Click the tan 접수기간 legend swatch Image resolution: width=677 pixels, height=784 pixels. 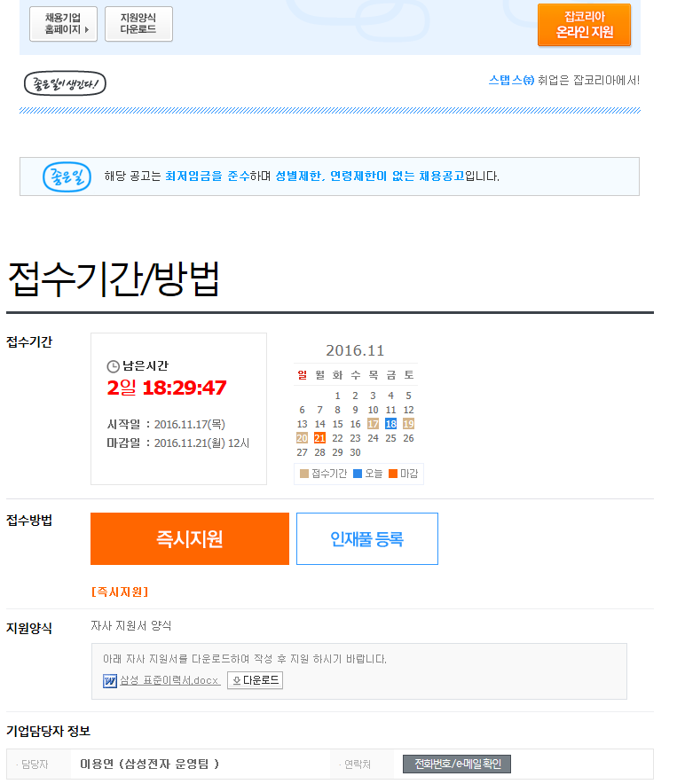tap(303, 474)
